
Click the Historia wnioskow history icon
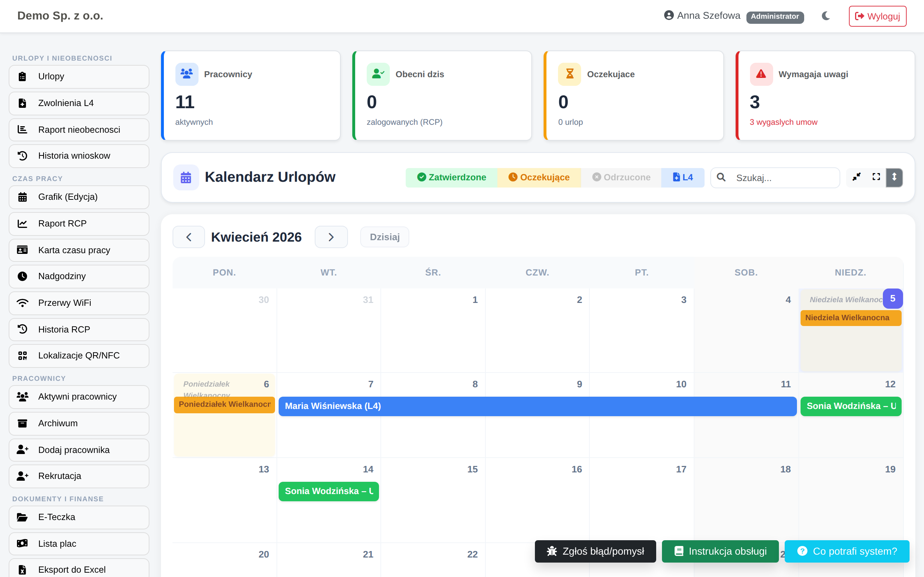tap(22, 156)
